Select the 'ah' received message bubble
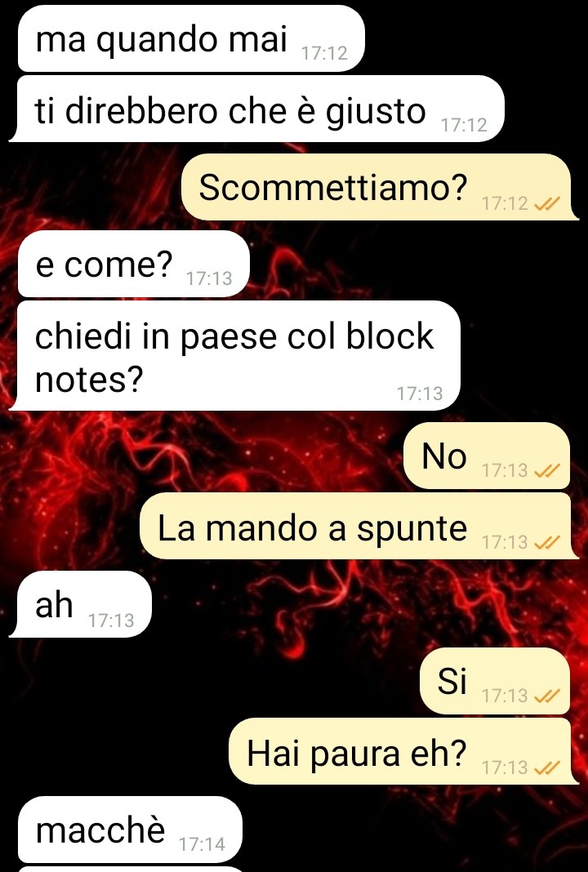Screen dimensions: 588x872 point(81,604)
